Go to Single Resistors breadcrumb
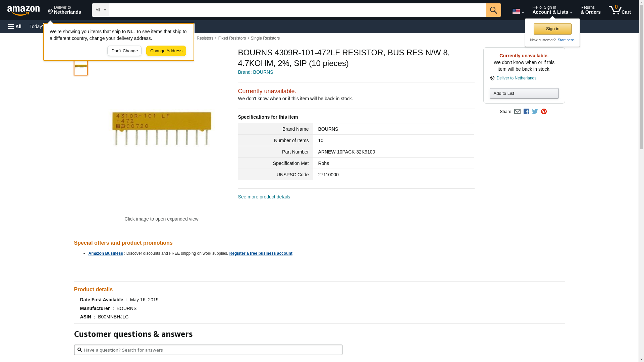 (x=265, y=38)
